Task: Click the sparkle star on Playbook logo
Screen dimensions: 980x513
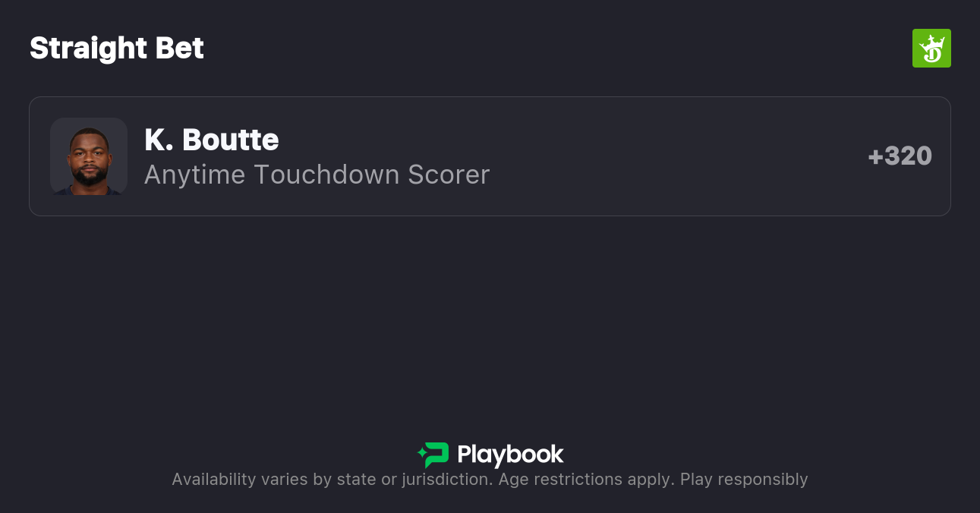Action: pos(421,455)
